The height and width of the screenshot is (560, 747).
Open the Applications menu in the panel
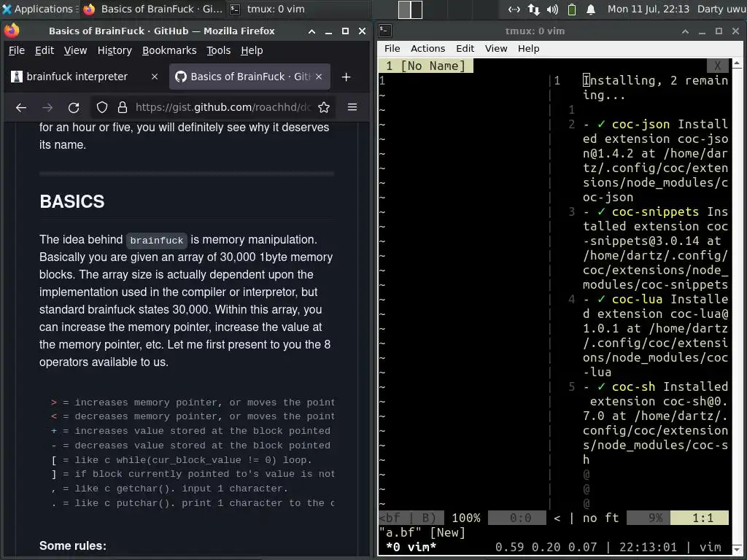coord(38,9)
